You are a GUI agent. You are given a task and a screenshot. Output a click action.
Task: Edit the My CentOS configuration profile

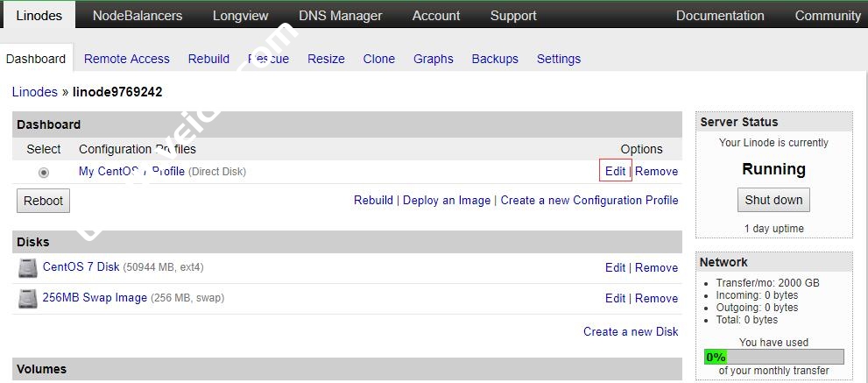coord(615,171)
